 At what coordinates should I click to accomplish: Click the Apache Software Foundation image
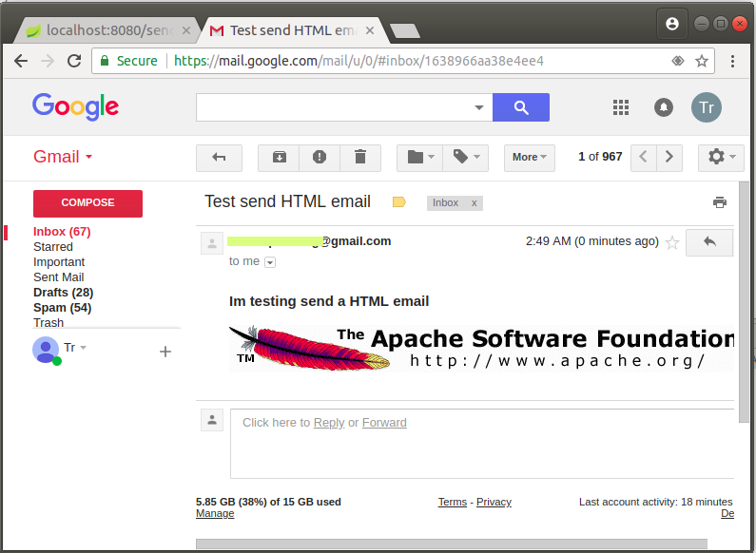click(x=481, y=349)
